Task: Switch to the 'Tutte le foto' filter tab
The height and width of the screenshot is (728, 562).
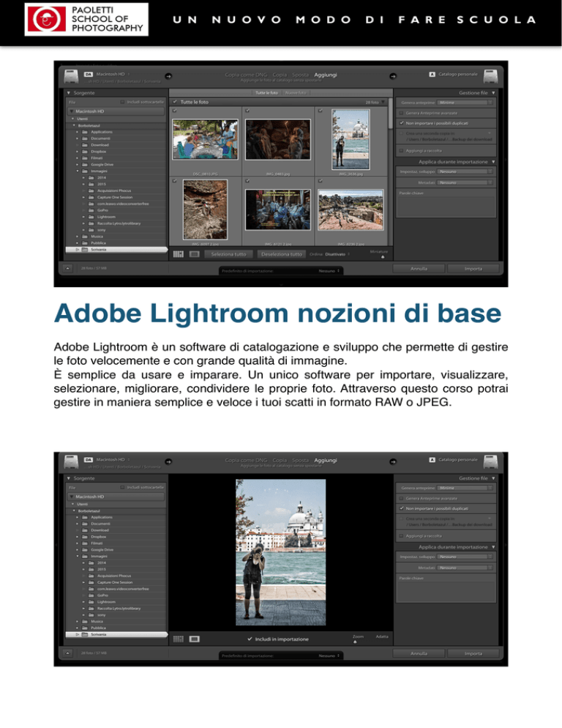Action: [266, 93]
